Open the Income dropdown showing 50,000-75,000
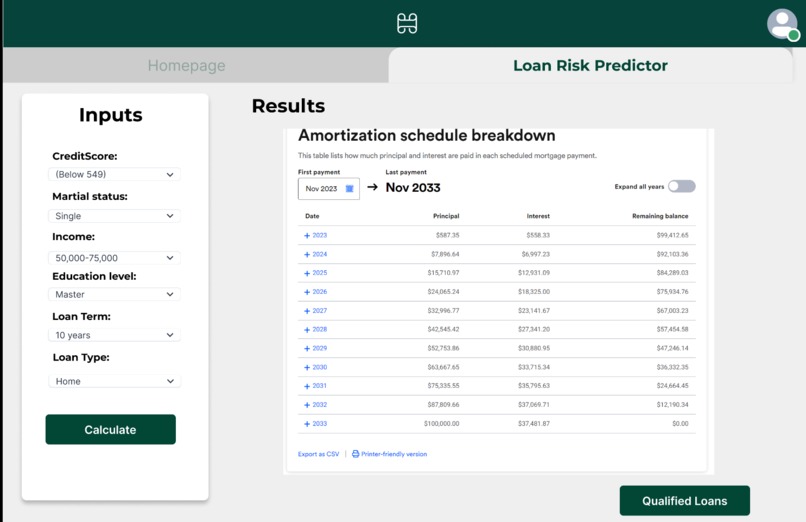The height and width of the screenshot is (522, 806). (x=114, y=257)
